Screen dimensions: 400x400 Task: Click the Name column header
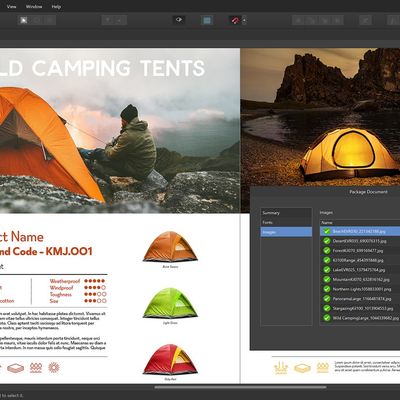point(360,222)
